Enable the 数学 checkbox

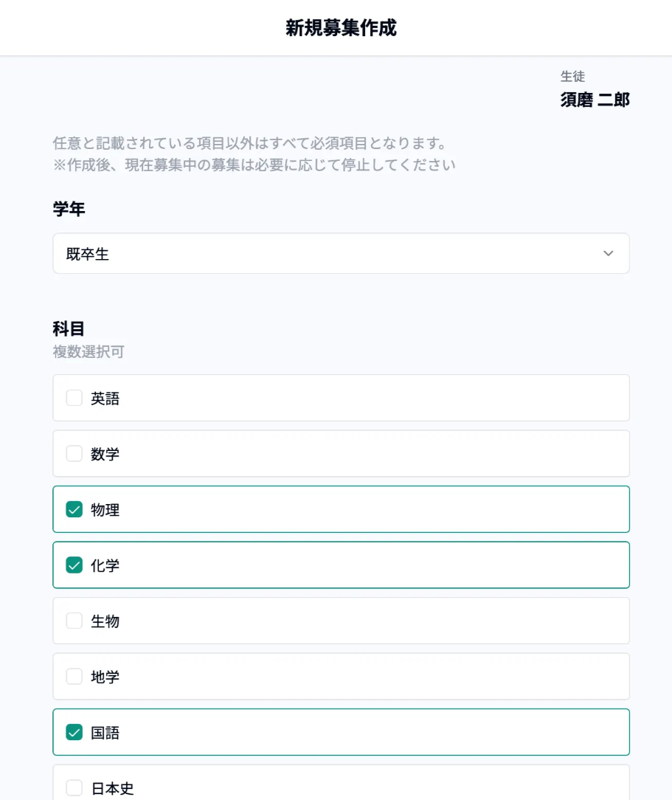(x=75, y=454)
